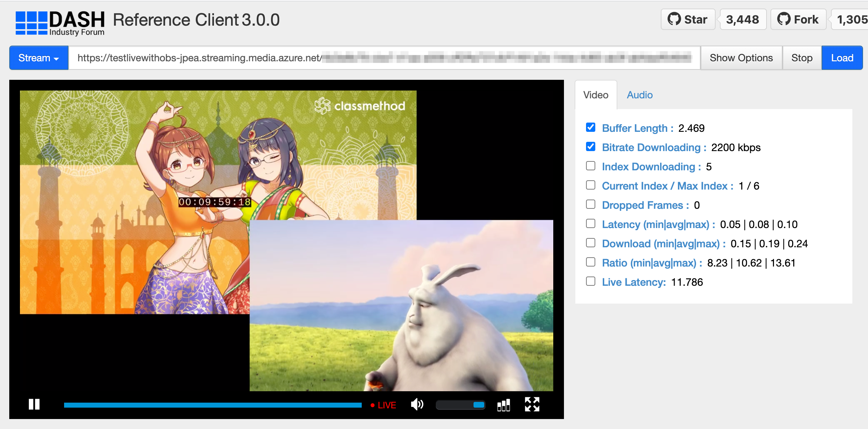Screen dimensions: 868x429
Task: Click the DASH Industry Forum logo
Action: pyautogui.click(x=60, y=23)
